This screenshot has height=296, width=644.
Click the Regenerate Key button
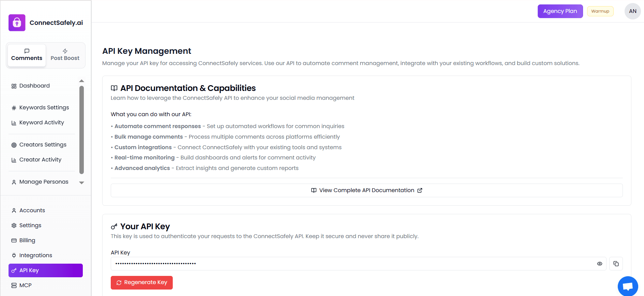pos(141,282)
